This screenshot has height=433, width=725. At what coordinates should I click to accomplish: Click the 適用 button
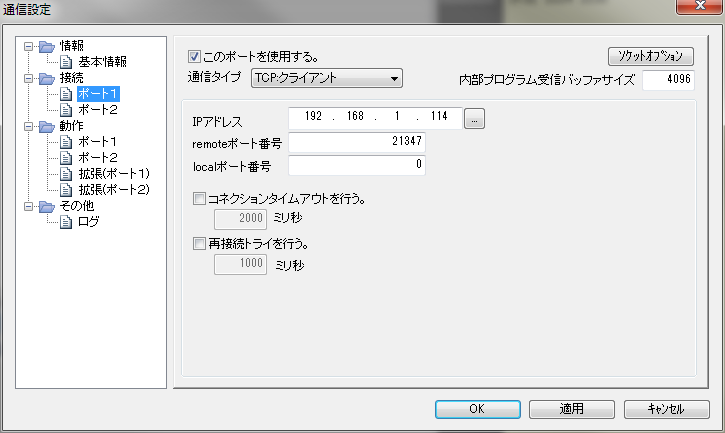click(572, 409)
